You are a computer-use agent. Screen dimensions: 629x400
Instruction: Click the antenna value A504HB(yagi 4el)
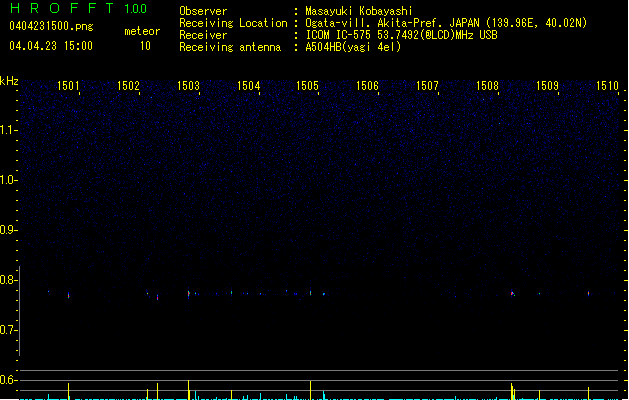click(353, 47)
